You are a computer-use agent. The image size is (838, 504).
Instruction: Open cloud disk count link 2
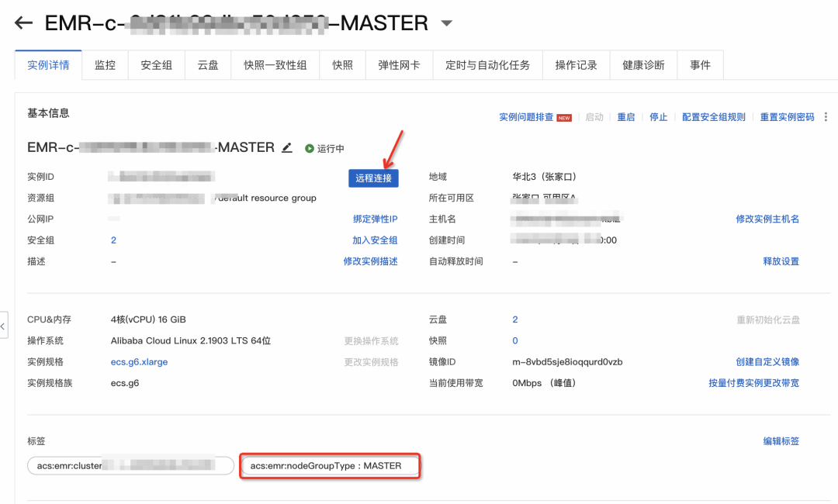[x=515, y=319]
